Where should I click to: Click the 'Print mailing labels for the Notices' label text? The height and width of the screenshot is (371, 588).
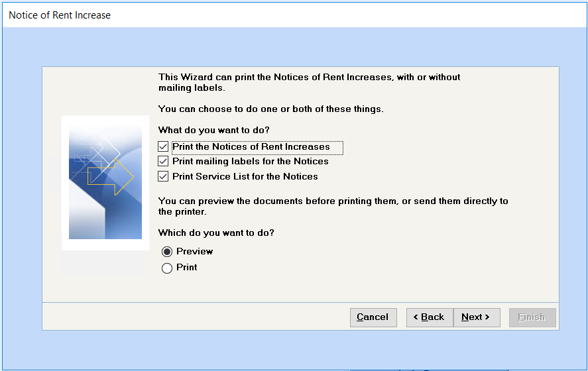tap(251, 161)
